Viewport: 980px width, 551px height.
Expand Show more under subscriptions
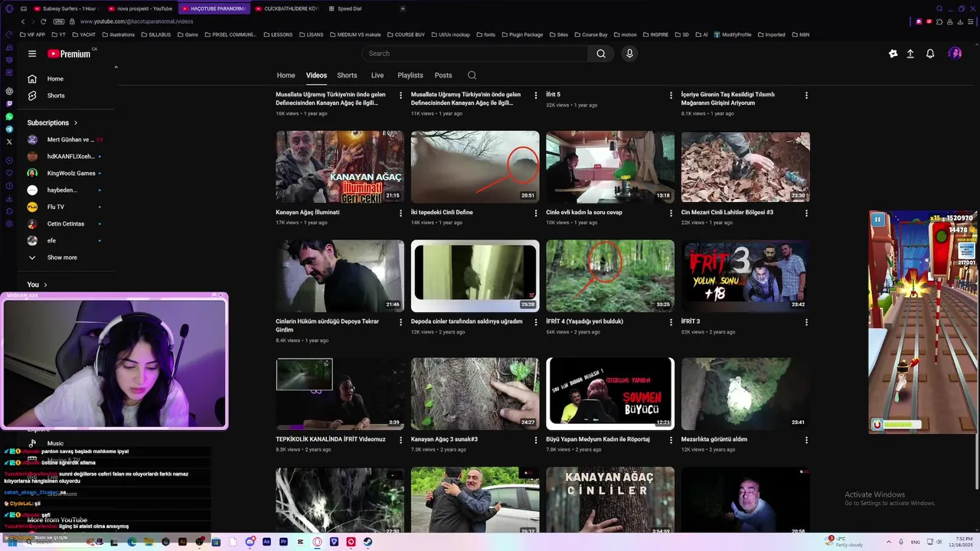62,257
